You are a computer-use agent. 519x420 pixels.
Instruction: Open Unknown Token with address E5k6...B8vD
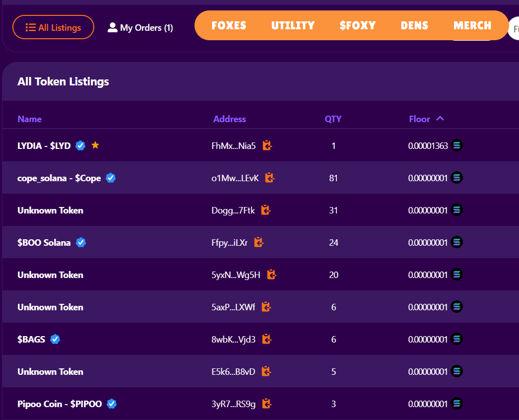[x=50, y=372]
